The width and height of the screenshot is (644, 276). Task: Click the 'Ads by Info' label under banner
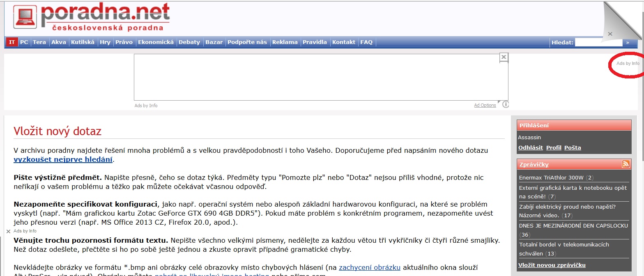(146, 106)
